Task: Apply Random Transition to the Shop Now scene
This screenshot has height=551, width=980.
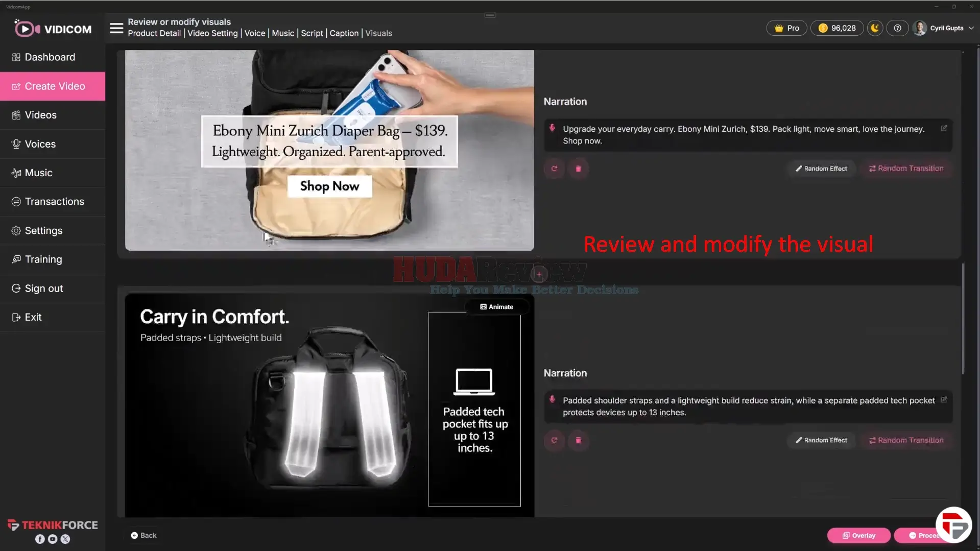Action: point(906,169)
